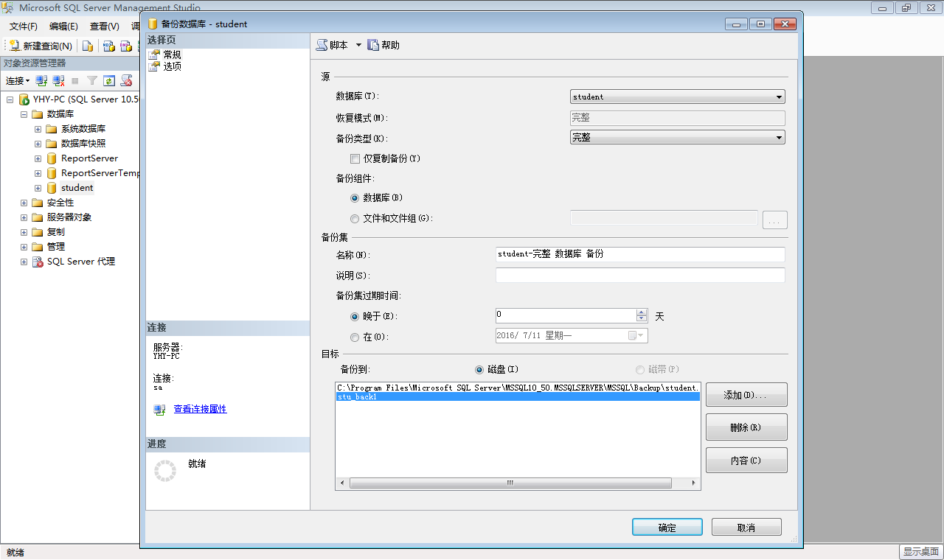Image resolution: width=944 pixels, height=560 pixels.
Task: Select the 常规 page
Action: (x=172, y=55)
